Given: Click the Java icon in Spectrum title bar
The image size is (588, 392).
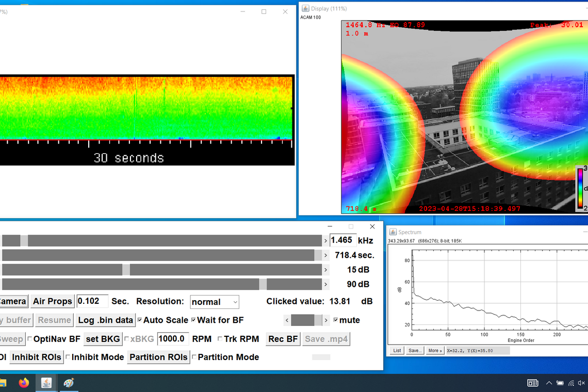Looking at the screenshot, I should (393, 232).
